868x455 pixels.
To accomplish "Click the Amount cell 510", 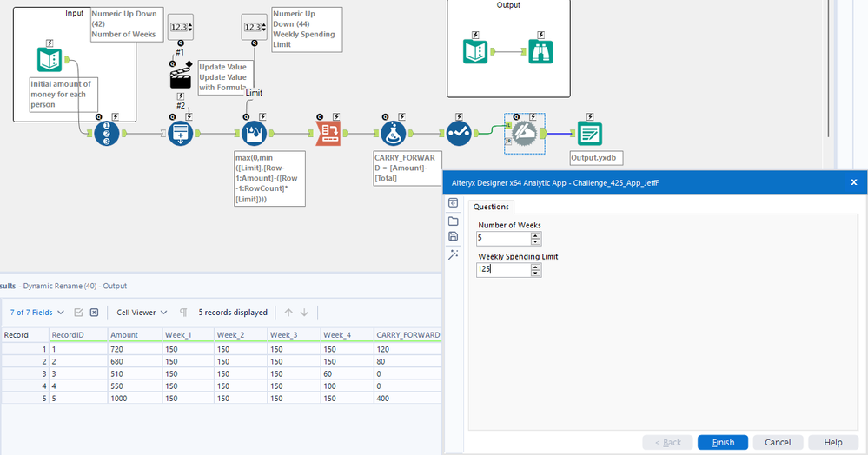I will (135, 373).
